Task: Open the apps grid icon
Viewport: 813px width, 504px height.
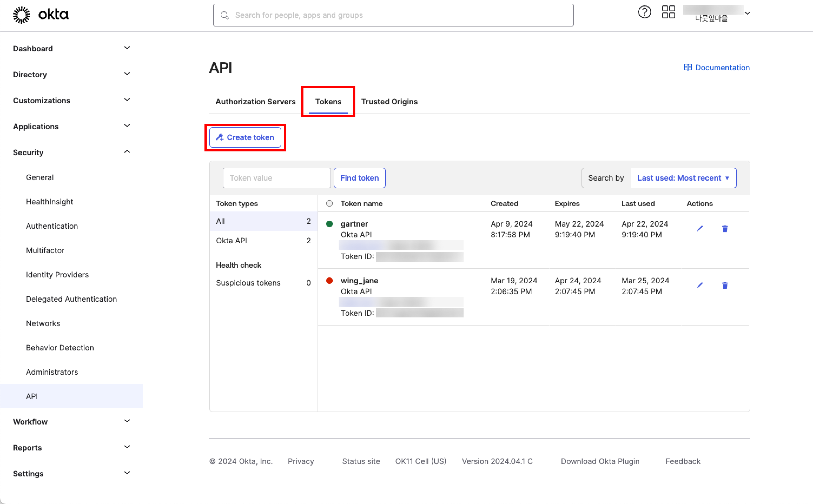Action: 668,12
